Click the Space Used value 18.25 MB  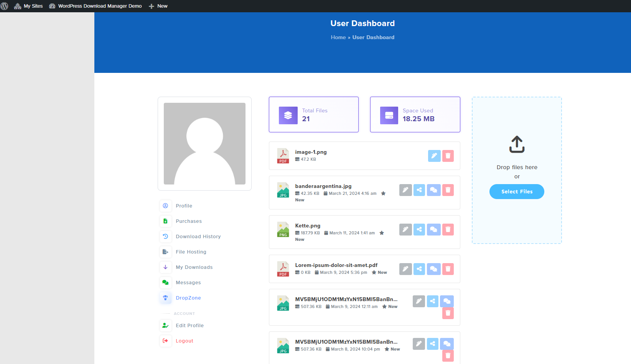coord(418,119)
